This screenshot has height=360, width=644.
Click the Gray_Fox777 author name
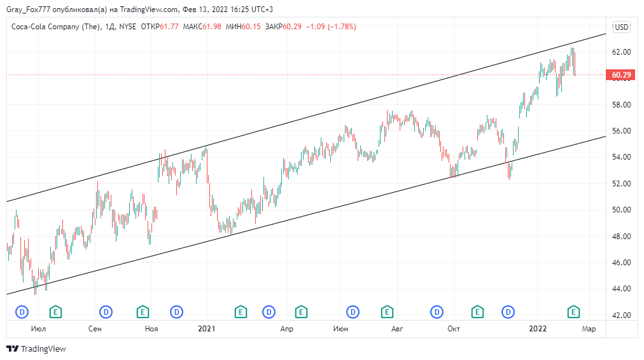click(28, 9)
